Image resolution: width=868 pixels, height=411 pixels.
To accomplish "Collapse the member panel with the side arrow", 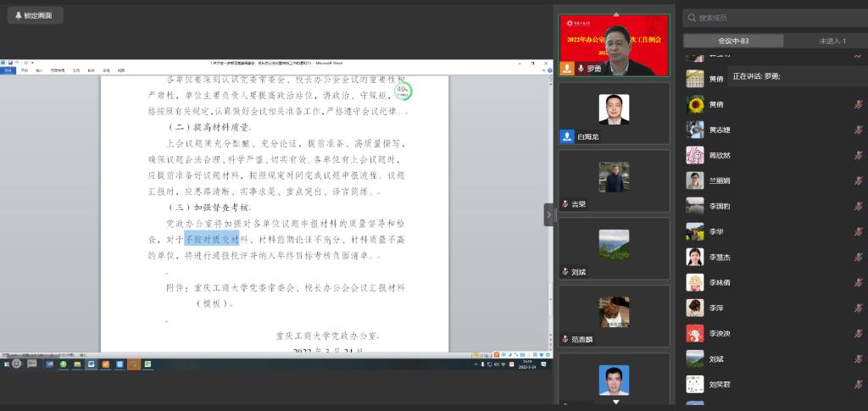I will tap(548, 215).
